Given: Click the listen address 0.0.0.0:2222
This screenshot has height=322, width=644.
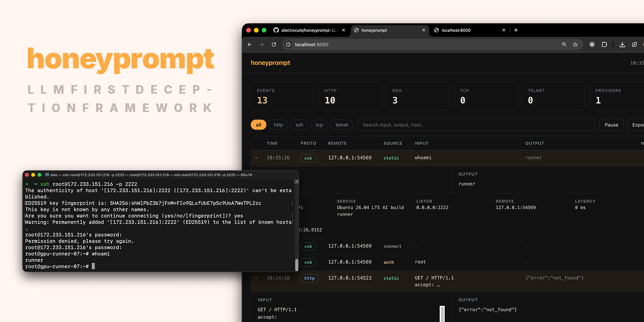Looking at the screenshot, I should (432, 208).
